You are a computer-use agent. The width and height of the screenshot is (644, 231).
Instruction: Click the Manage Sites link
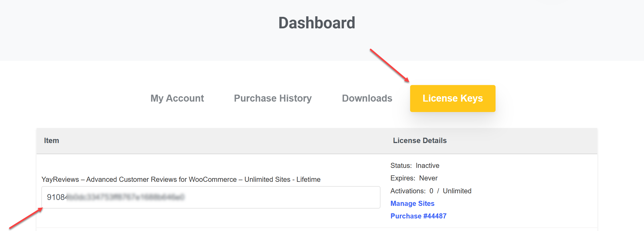pyautogui.click(x=412, y=203)
